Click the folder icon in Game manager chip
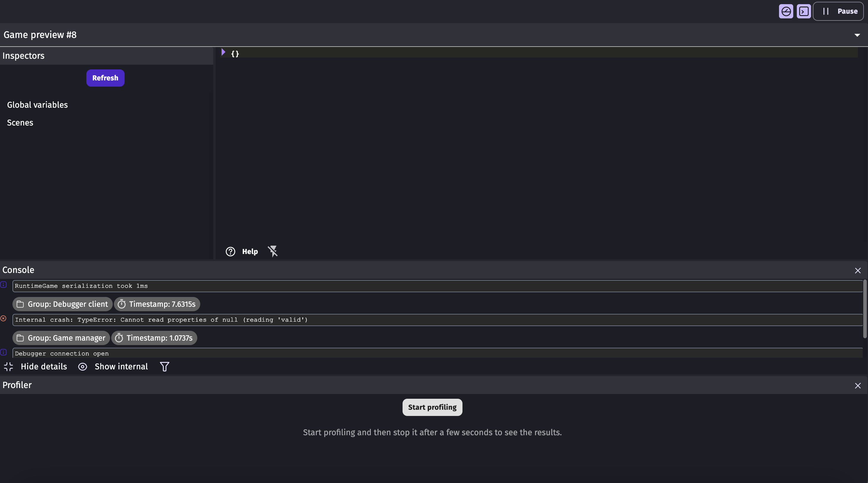868x483 pixels. (20, 338)
